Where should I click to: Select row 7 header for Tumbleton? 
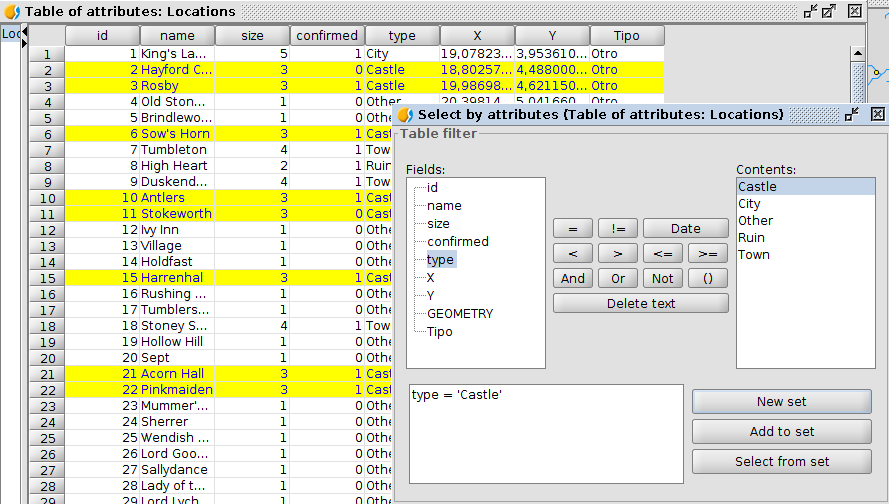47,150
